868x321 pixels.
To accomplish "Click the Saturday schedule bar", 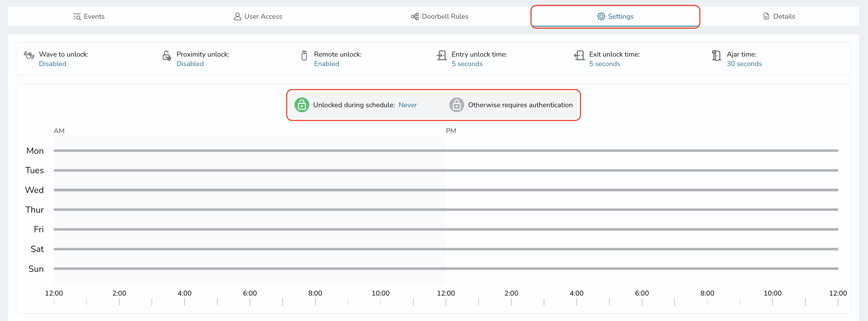I will click(x=446, y=249).
